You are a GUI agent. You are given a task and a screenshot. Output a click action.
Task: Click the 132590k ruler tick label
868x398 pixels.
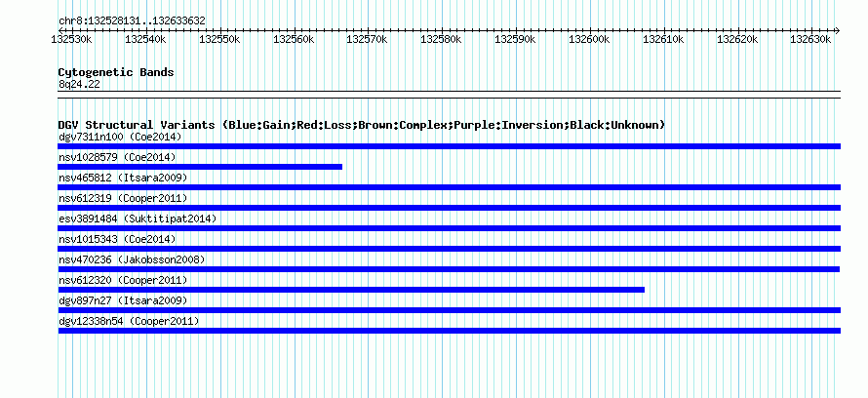[515, 39]
